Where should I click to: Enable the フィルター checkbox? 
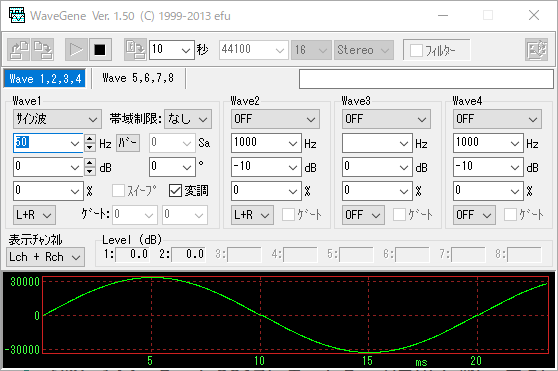click(416, 50)
